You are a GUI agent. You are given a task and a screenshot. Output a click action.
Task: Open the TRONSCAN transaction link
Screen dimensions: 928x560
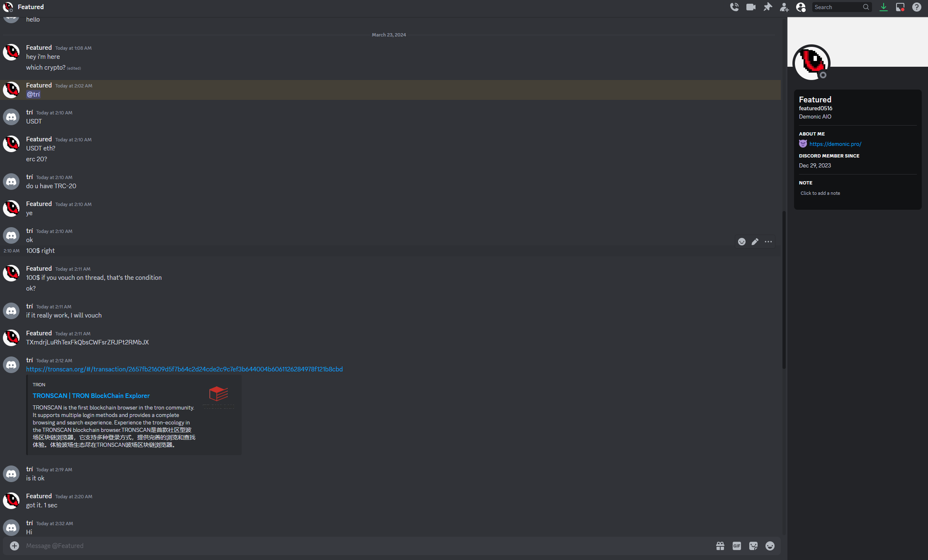tap(184, 369)
